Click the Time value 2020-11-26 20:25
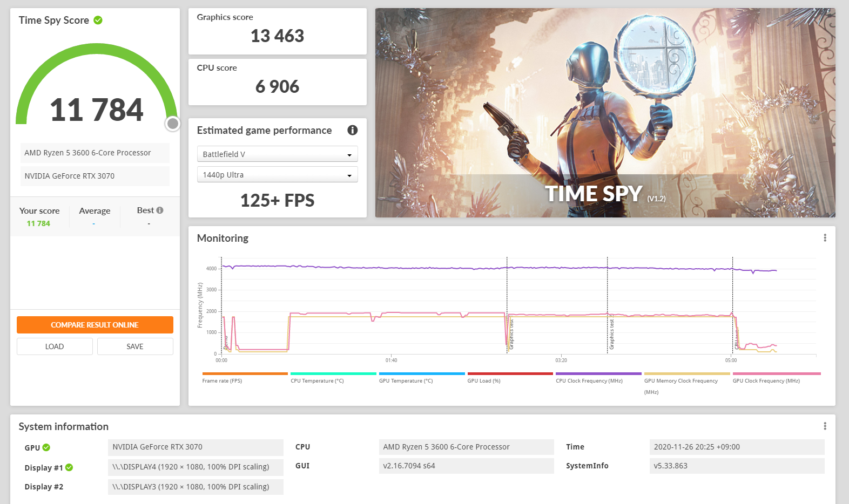This screenshot has width=849, height=504. click(x=737, y=447)
